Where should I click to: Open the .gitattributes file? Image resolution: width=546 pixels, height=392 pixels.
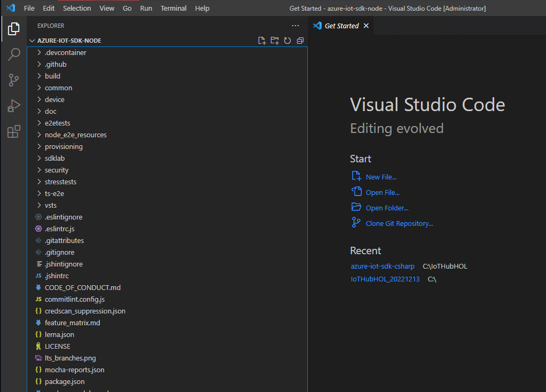(x=168, y=240)
